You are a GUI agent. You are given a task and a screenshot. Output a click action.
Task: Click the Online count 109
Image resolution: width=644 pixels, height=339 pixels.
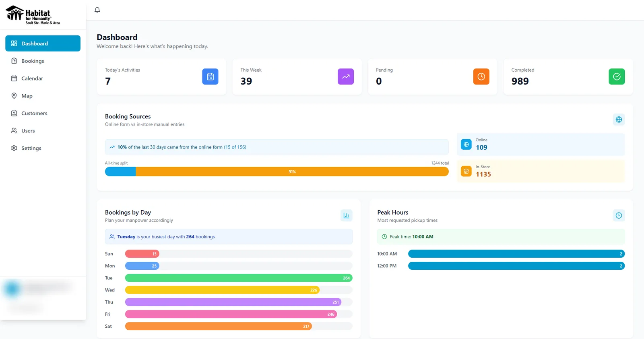(481, 147)
